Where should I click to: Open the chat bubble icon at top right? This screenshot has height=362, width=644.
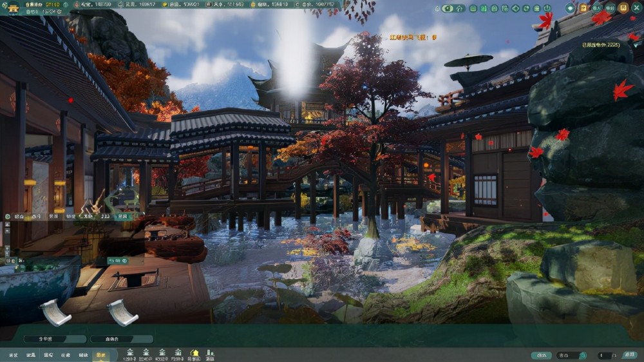570,8
